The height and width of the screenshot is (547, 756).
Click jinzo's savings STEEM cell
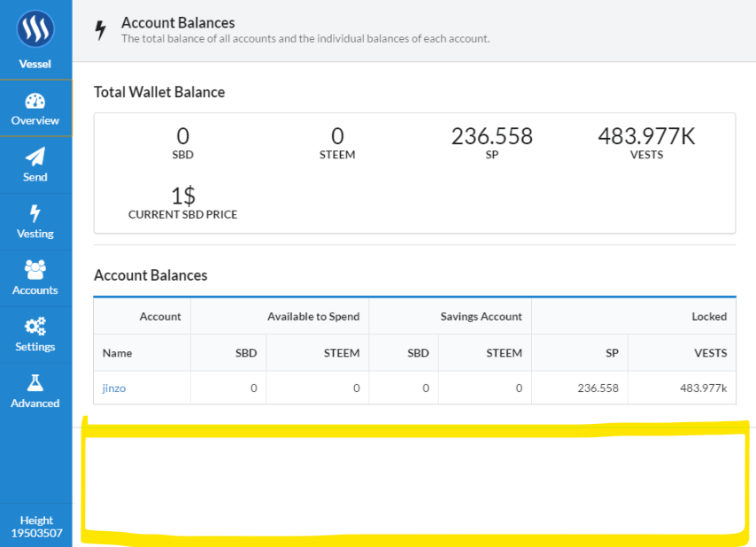(485, 388)
